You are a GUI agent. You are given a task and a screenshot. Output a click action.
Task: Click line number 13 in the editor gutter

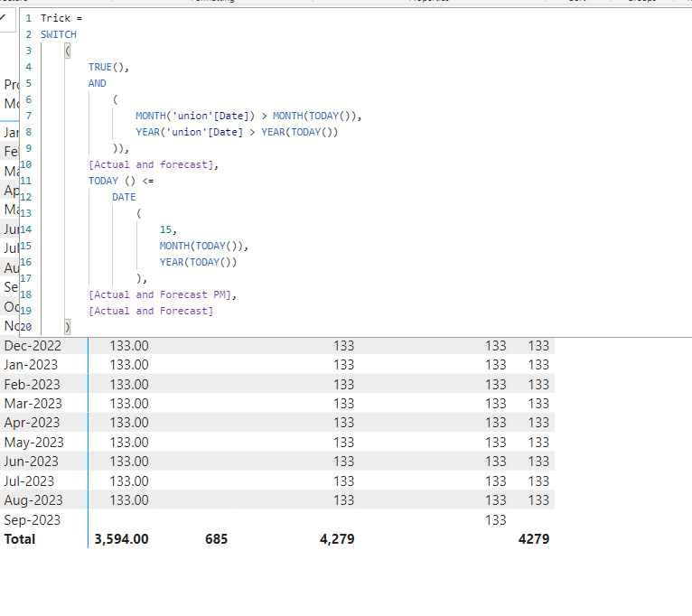26,213
